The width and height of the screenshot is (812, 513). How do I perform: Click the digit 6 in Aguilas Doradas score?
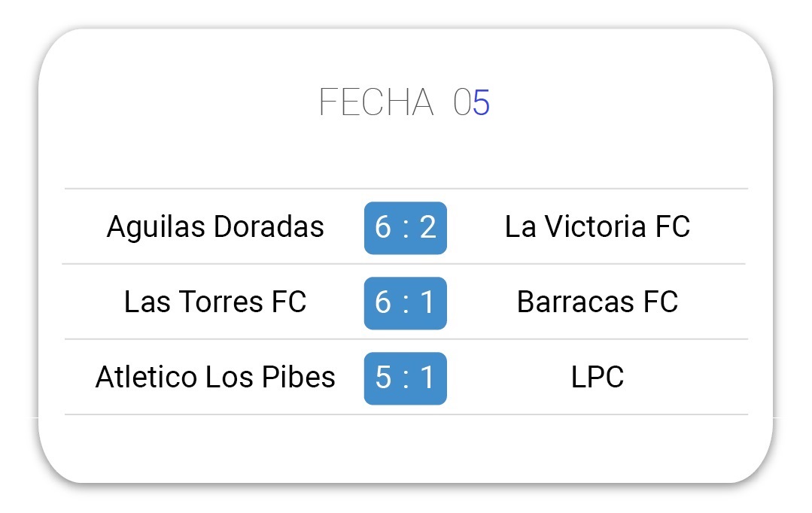[383, 227]
